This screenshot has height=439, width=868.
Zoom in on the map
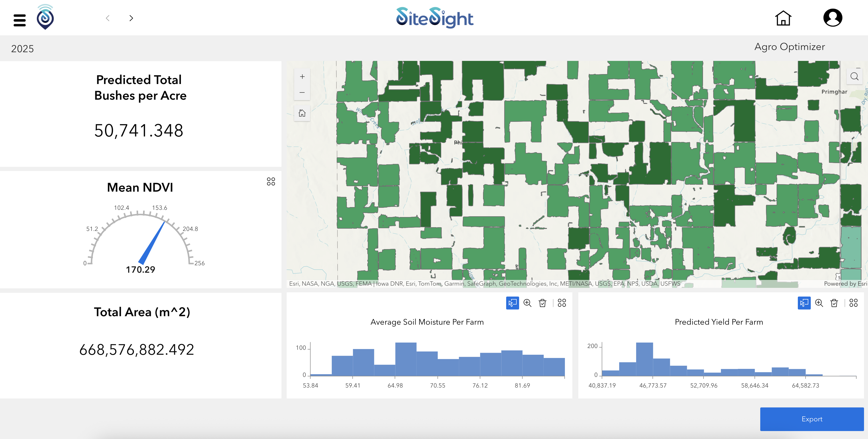[302, 77]
